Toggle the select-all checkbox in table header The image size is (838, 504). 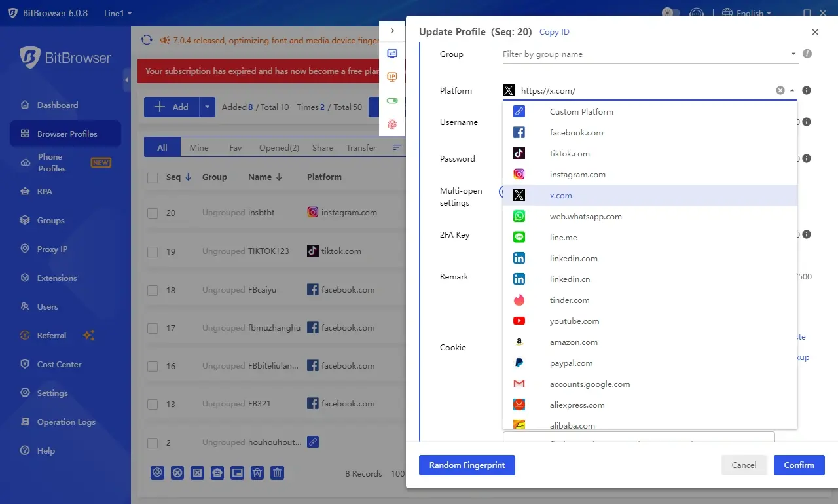153,177
